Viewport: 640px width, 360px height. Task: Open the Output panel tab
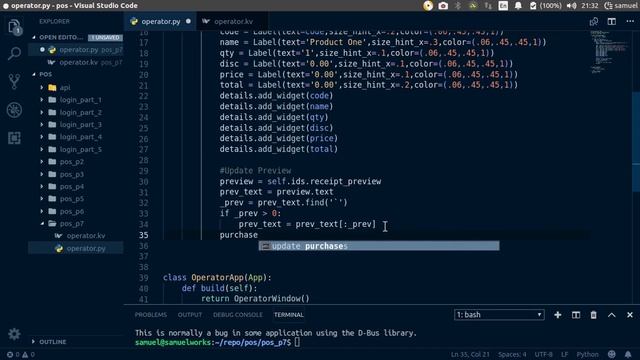click(190, 315)
